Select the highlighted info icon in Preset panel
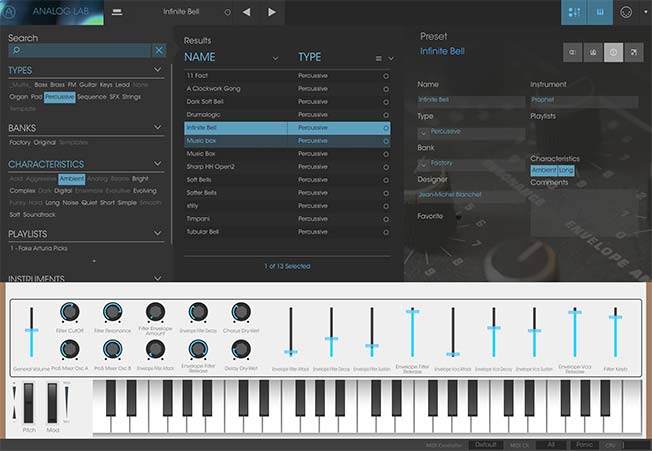Screen dimensions: 652x451 point(613,52)
